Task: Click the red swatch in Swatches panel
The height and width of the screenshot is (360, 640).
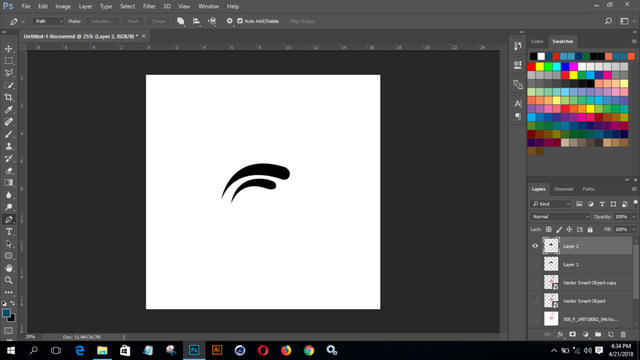Action: 531,67
